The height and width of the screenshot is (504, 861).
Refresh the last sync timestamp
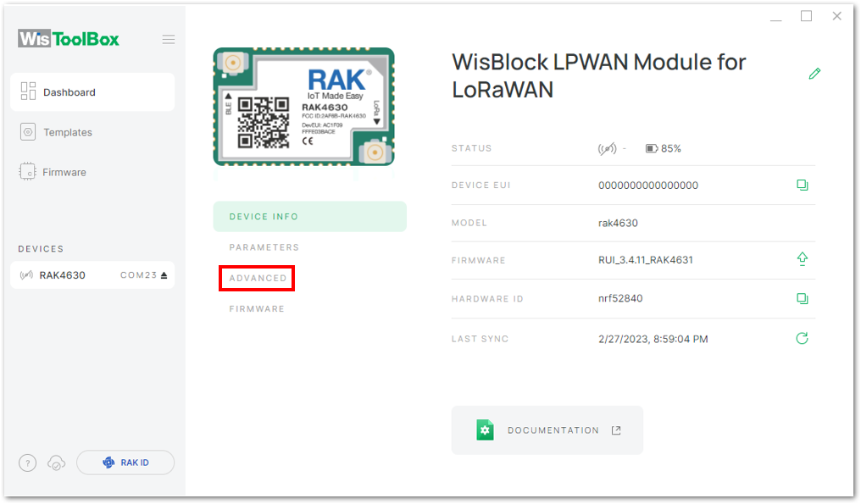pyautogui.click(x=802, y=338)
